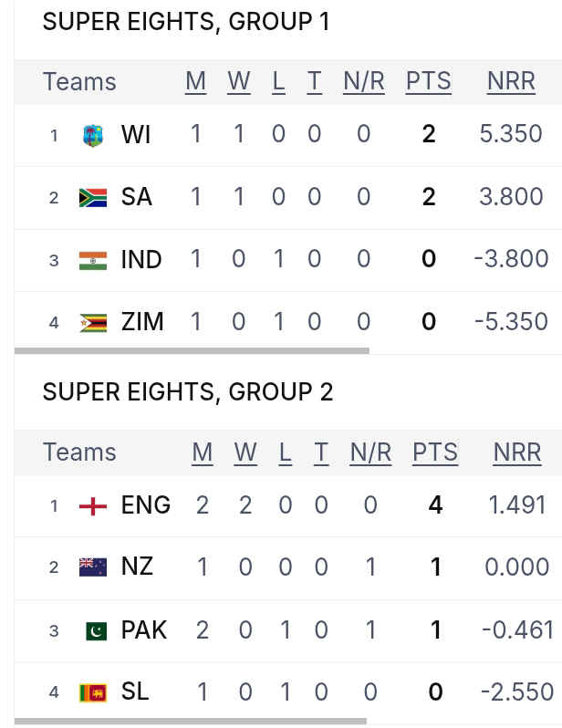Click Group 1 horizontal scrollbar
Image resolution: width=562 pixels, height=728 pixels.
click(192, 351)
